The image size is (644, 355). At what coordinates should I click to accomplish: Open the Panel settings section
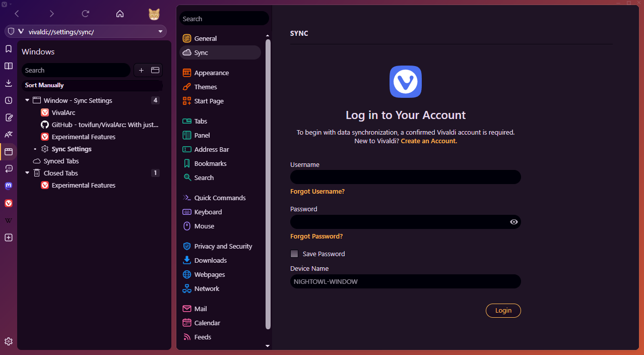pyautogui.click(x=220, y=135)
